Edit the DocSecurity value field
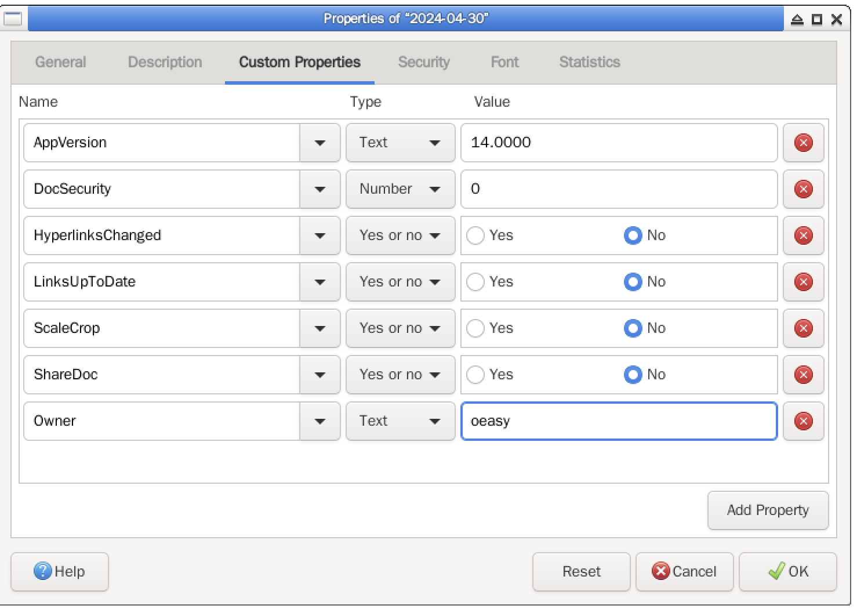 pyautogui.click(x=619, y=189)
